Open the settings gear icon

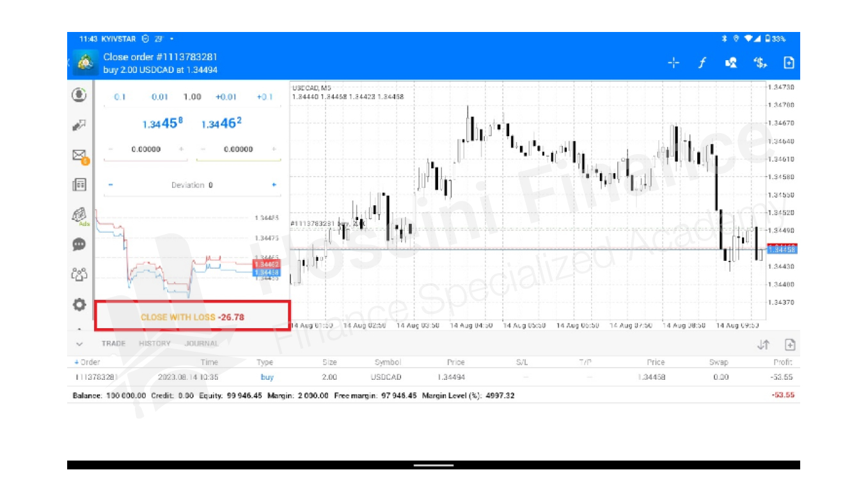tap(79, 304)
